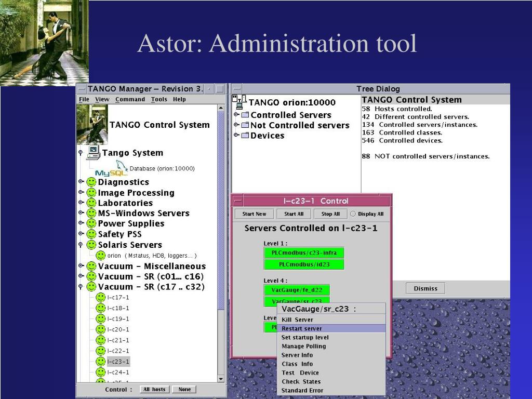Expand the Image Processing tree node
The height and width of the screenshot is (399, 532).
[81, 192]
